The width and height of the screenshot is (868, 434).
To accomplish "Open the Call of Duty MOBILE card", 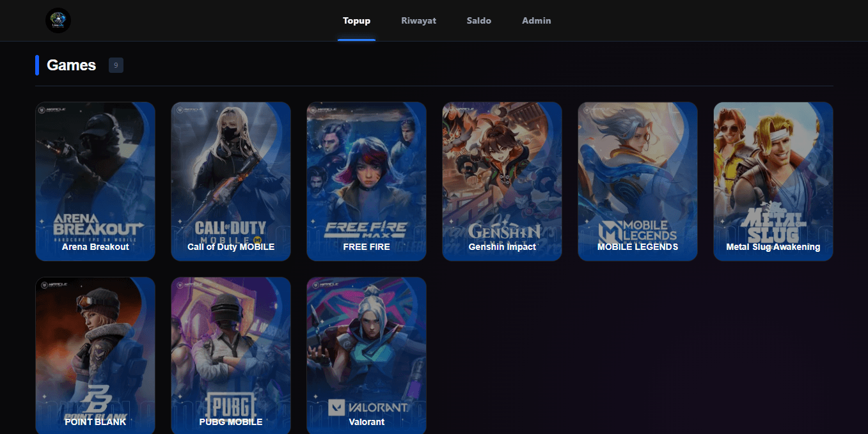I will click(231, 182).
